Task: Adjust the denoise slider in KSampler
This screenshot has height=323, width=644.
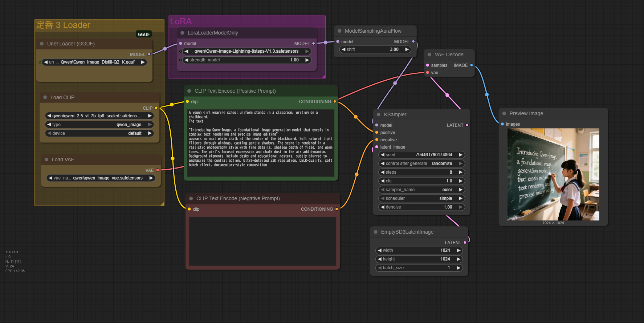Action: pos(421,207)
